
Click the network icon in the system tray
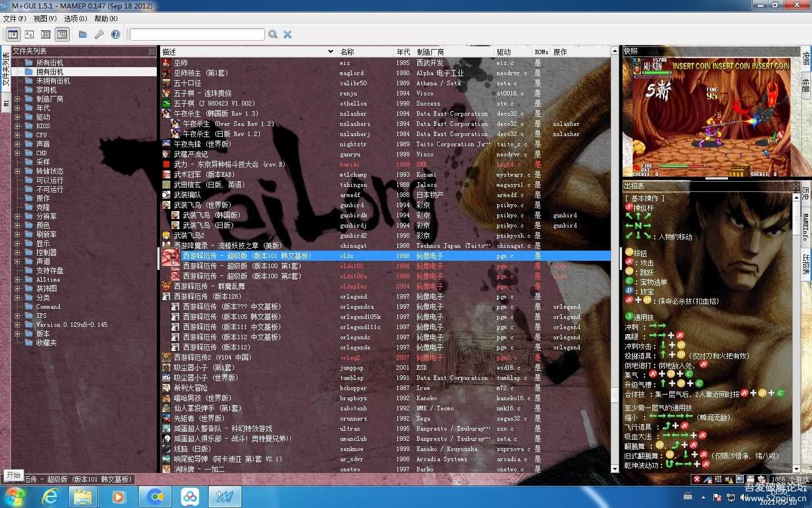pos(731,497)
